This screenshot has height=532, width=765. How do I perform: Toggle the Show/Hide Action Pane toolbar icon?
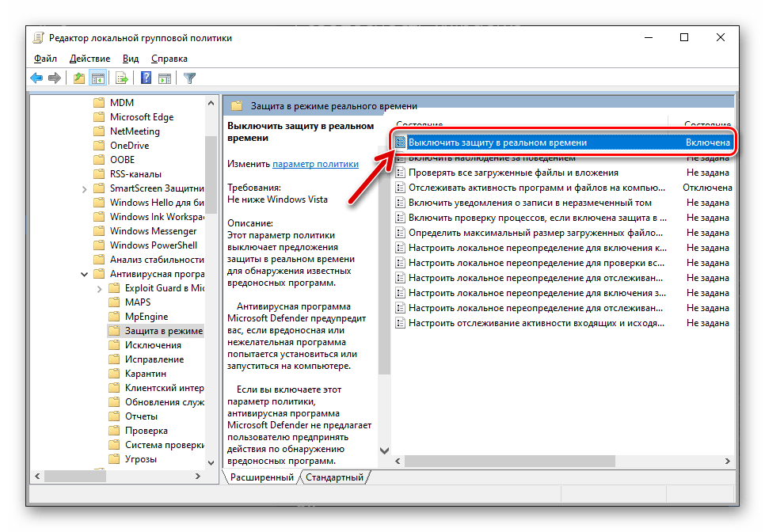point(165,78)
